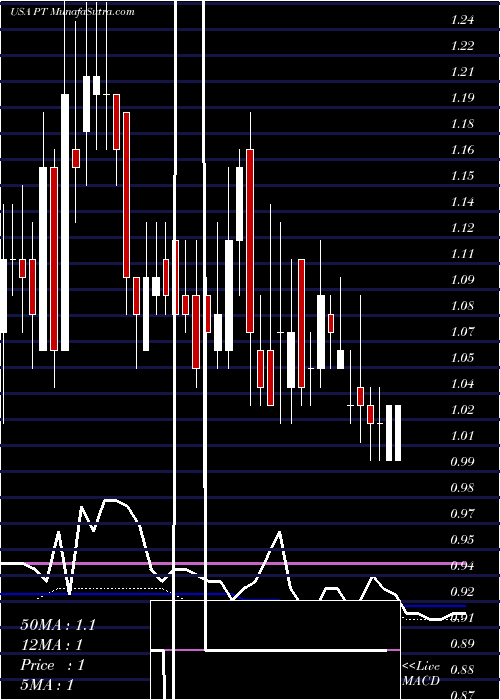Click the 0.92 price axis label

462,592
